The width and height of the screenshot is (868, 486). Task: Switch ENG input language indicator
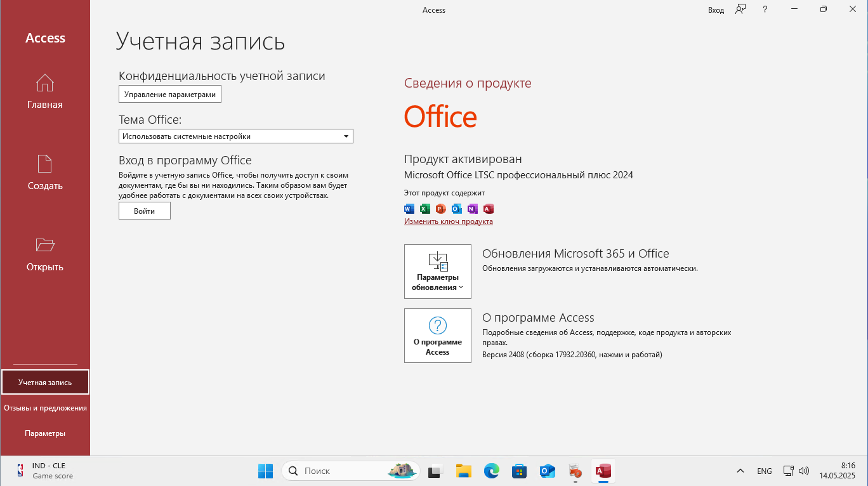(765, 471)
